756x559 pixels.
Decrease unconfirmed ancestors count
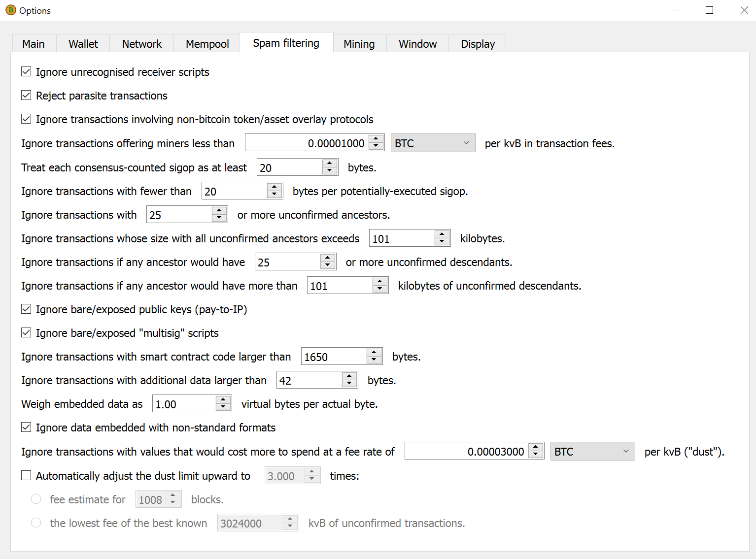click(219, 219)
